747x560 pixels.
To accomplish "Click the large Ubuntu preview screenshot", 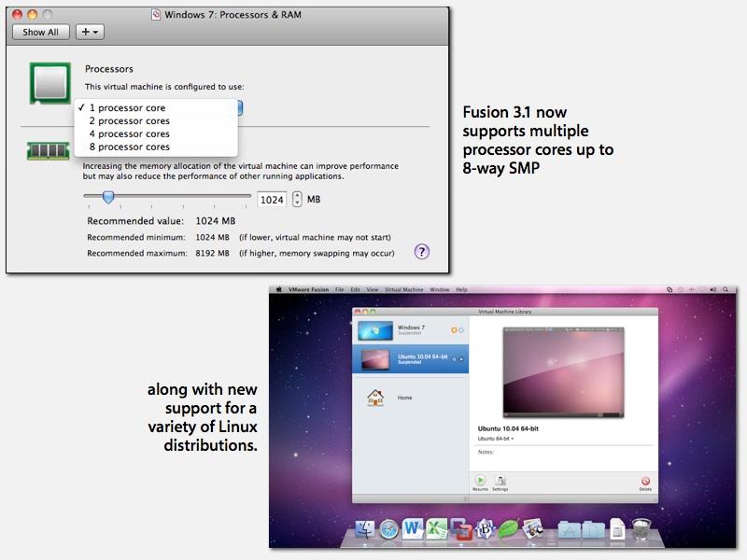I will point(564,372).
